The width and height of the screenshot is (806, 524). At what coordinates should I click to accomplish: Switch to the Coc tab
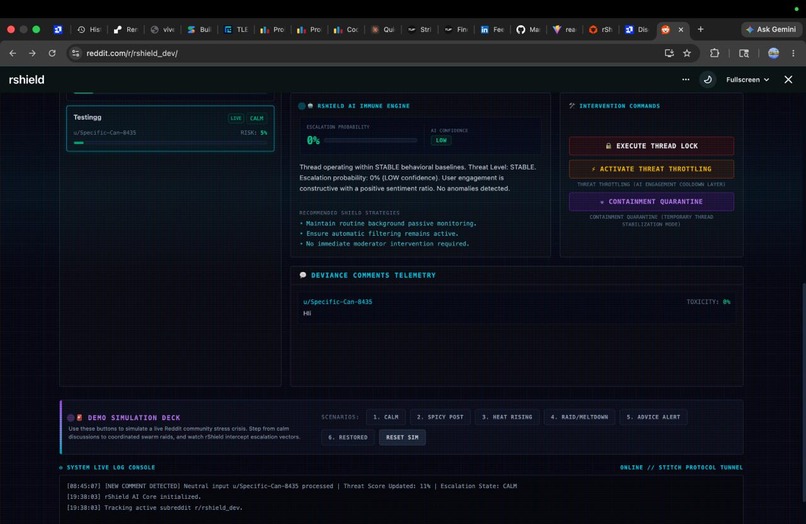[x=346, y=30]
